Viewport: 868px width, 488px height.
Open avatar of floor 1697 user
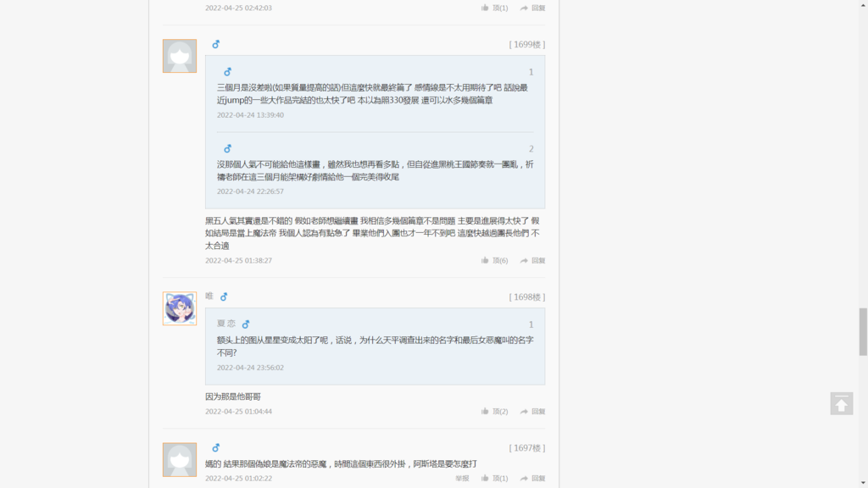click(180, 460)
